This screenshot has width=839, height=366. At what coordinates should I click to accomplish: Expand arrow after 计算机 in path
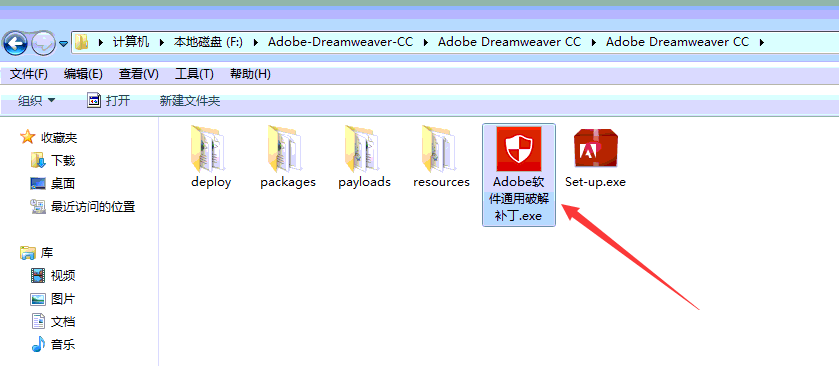[162, 42]
